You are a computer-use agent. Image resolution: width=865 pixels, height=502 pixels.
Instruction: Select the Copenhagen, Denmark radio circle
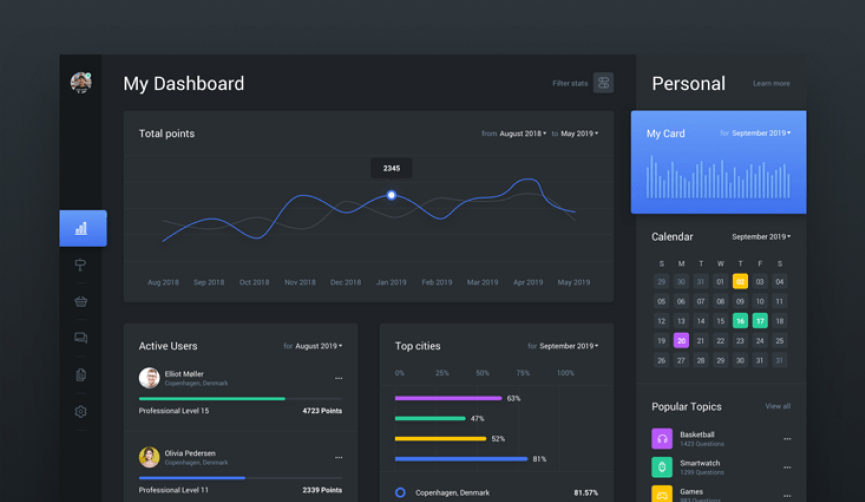click(x=400, y=492)
